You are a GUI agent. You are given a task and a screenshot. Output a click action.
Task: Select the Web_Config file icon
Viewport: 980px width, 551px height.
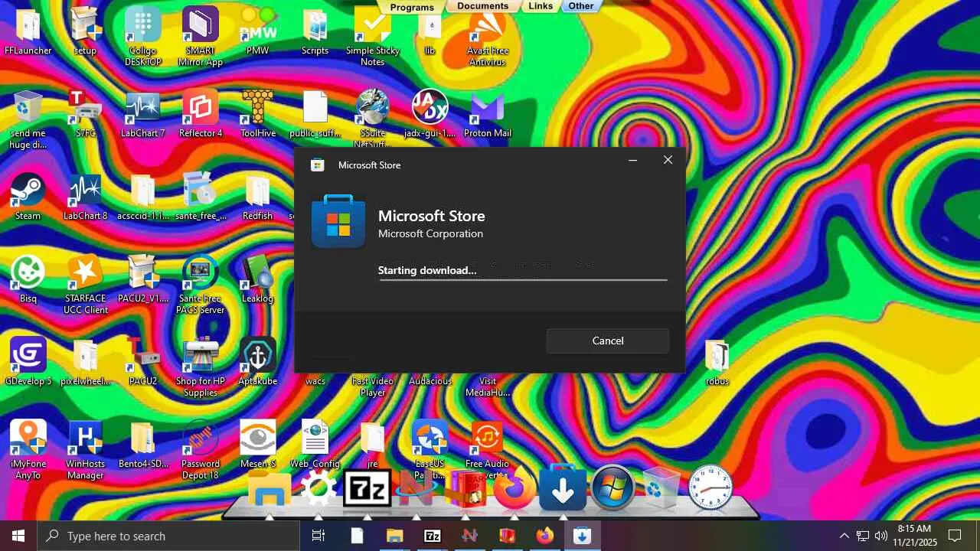point(315,445)
